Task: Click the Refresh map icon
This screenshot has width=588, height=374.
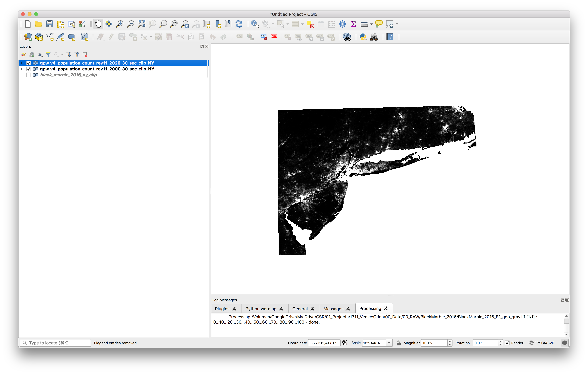Action: 239,24
